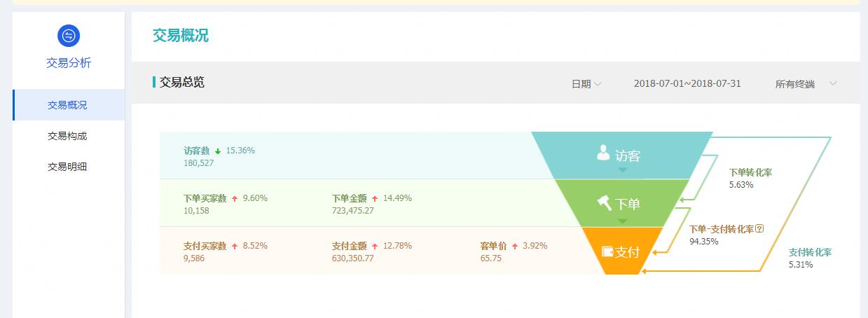Open the date range 2018-07-01~2018-07-31 picker
The height and width of the screenshot is (318, 868).
tap(687, 83)
